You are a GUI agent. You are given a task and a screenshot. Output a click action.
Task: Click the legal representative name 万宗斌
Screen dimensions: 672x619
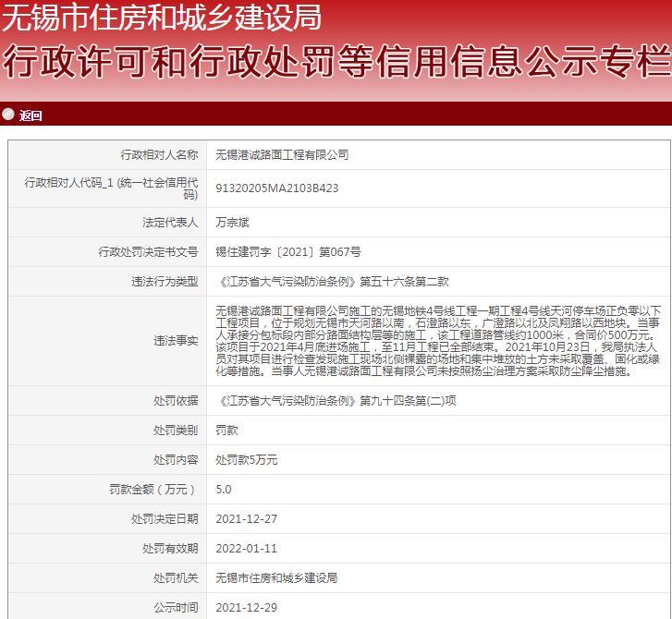point(232,223)
